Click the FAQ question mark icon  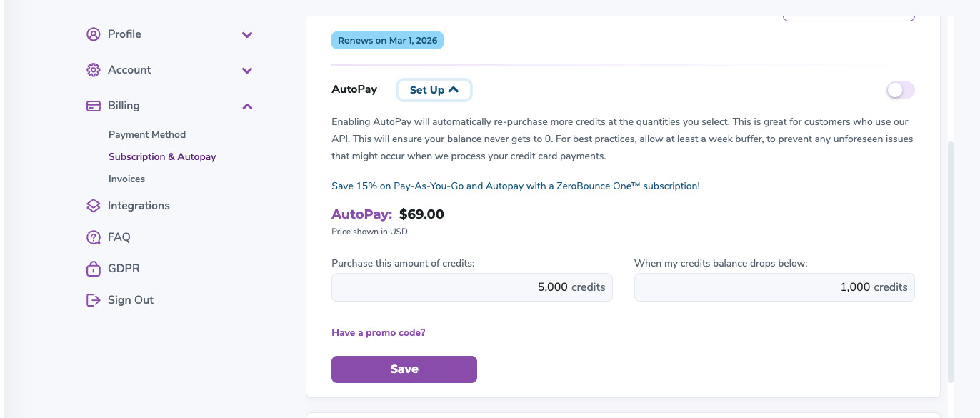pos(93,237)
